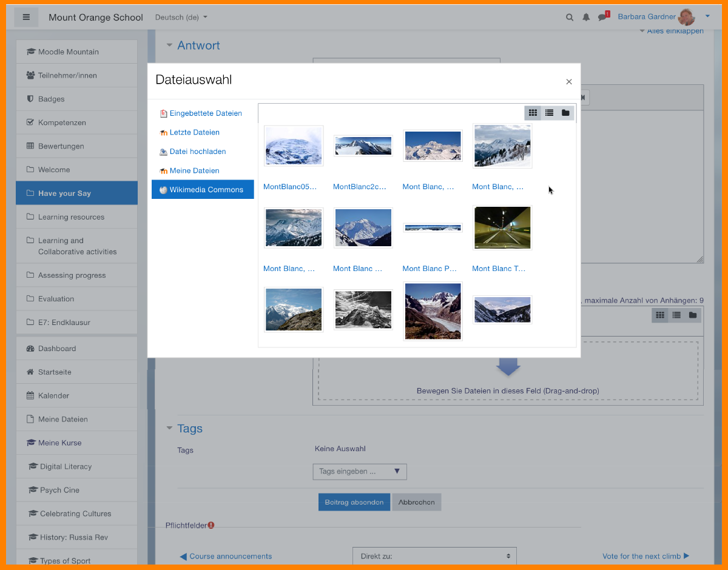Close the Dateiauswahl dialog
Image resolution: width=728 pixels, height=570 pixels.
(x=568, y=82)
